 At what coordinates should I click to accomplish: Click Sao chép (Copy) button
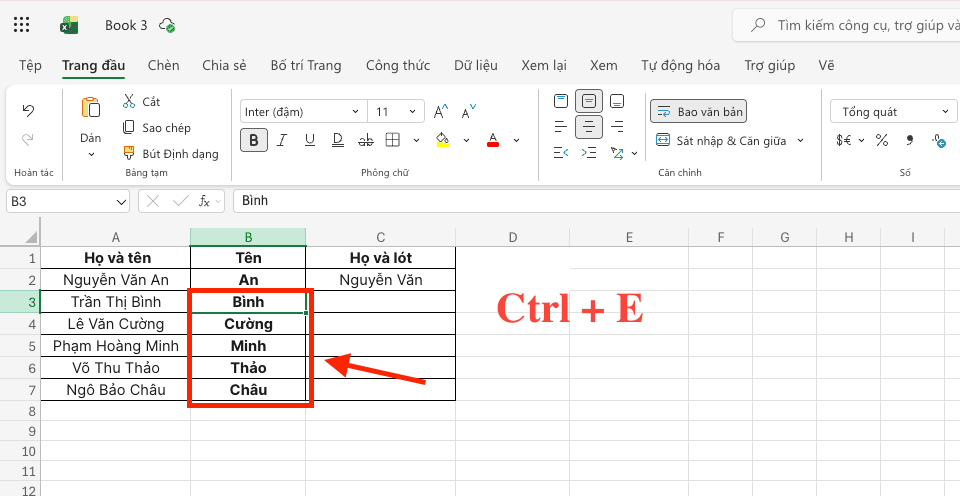coord(157,128)
